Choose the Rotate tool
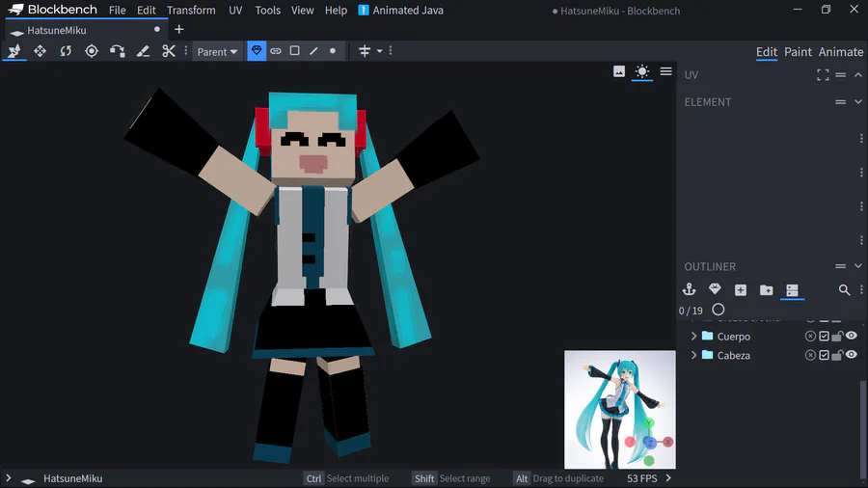 point(66,51)
